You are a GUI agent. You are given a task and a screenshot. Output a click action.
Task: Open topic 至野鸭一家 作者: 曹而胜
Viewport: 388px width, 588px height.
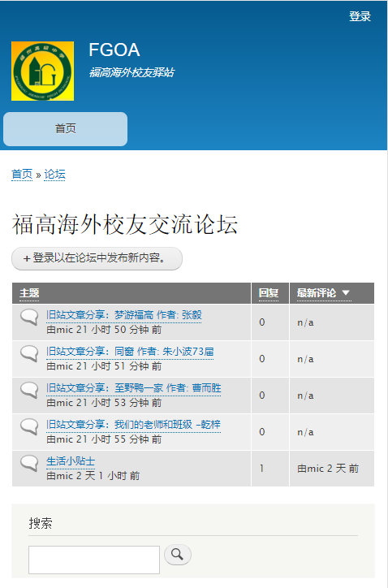(133, 388)
